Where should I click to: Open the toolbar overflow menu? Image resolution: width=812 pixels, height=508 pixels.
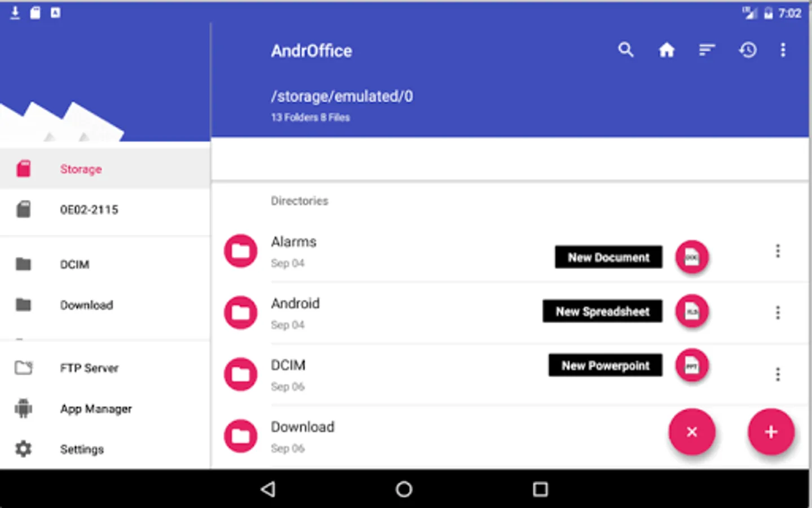[783, 50]
